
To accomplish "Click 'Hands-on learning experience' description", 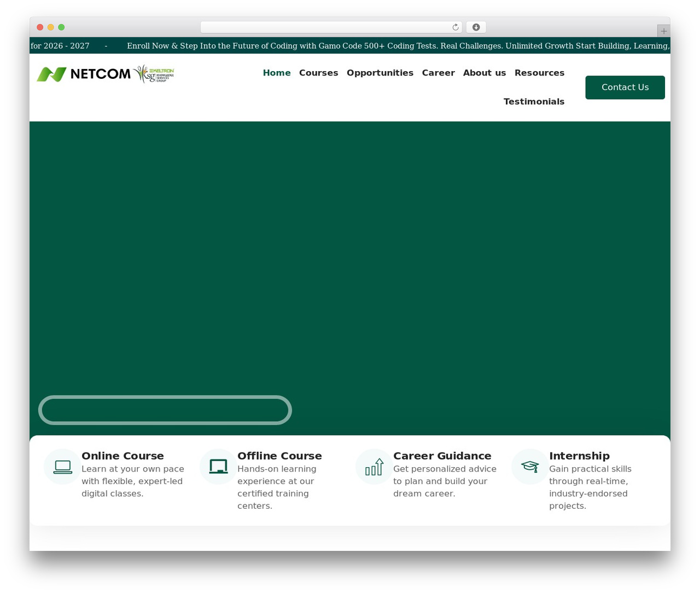I will pos(277,487).
